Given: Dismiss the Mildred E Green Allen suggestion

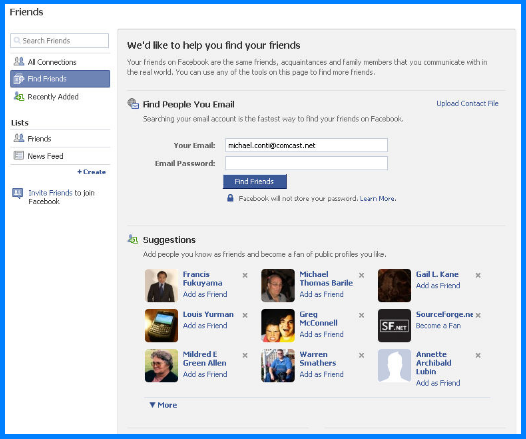Looking at the screenshot, I should pos(245,355).
